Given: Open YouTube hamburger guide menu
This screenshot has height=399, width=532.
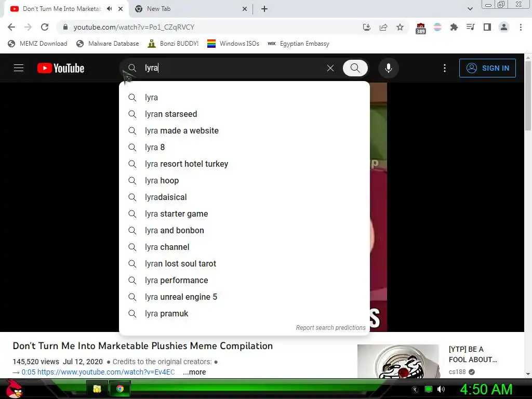Looking at the screenshot, I should (19, 68).
